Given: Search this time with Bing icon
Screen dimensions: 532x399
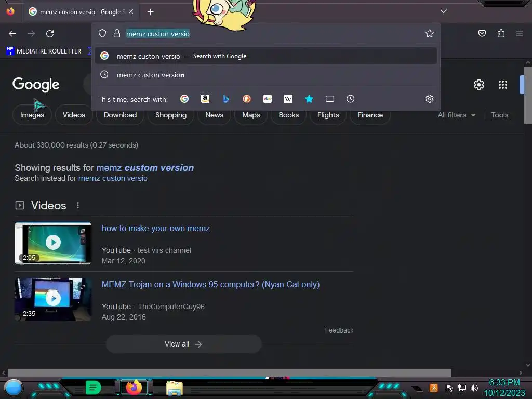Looking at the screenshot, I should [x=226, y=99].
